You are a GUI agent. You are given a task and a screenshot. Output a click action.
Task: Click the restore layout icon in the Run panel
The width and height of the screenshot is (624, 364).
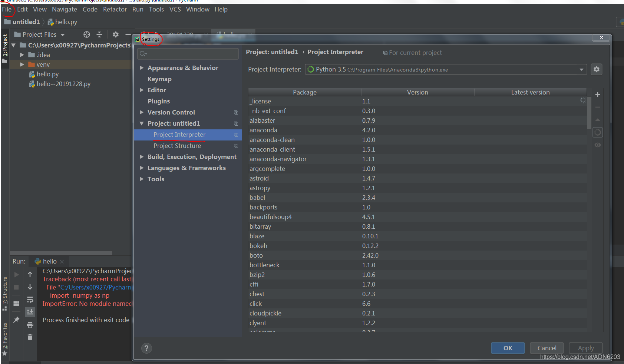pyautogui.click(x=16, y=304)
